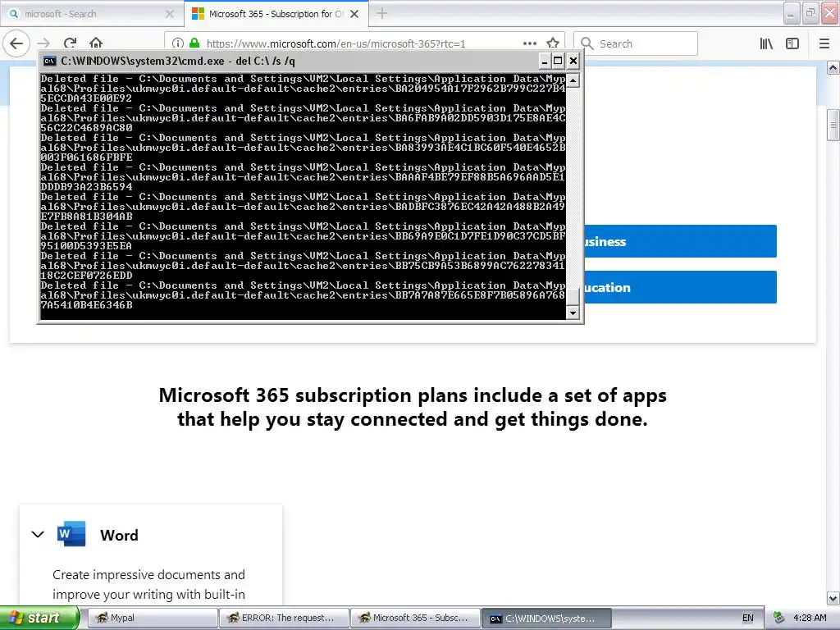Switch to Mypal taskbar button
Viewport: 840px width, 630px height.
pyautogui.click(x=152, y=618)
